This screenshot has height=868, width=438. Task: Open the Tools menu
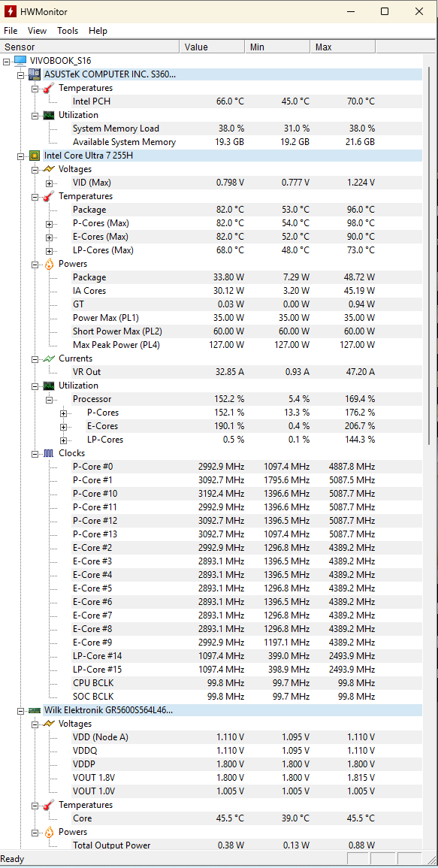68,31
